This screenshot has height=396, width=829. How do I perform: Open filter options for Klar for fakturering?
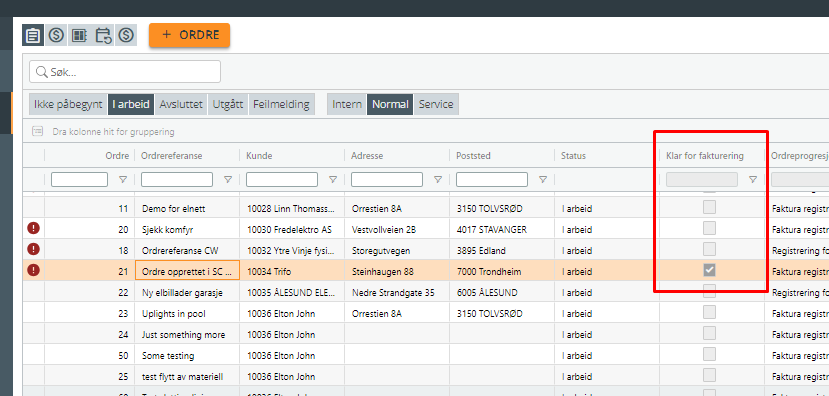coord(753,180)
